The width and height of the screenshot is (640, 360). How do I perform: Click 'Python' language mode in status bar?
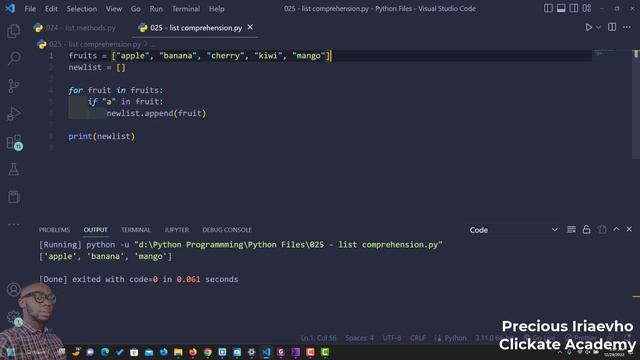(x=455, y=338)
